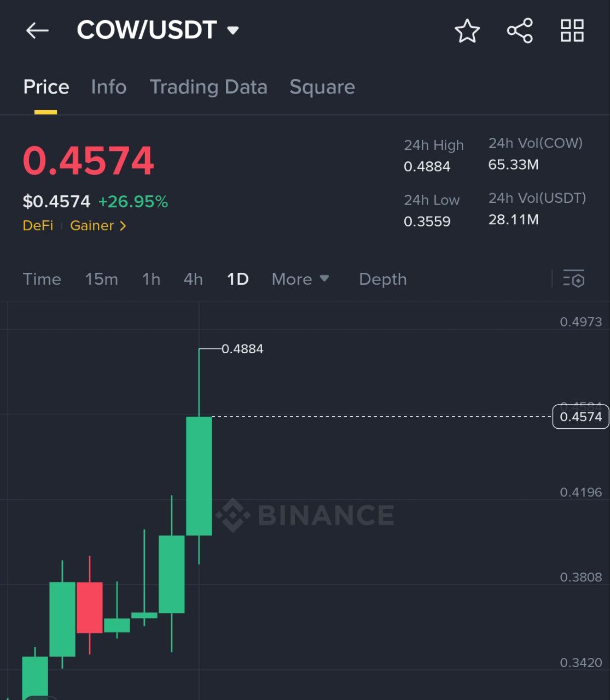This screenshot has width=610, height=700.
Task: Tap the 0.4196 price axis label
Action: coord(580,492)
